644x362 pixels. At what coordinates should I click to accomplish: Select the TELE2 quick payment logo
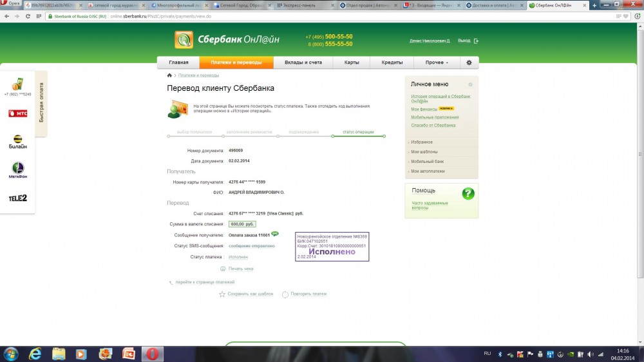(x=17, y=198)
